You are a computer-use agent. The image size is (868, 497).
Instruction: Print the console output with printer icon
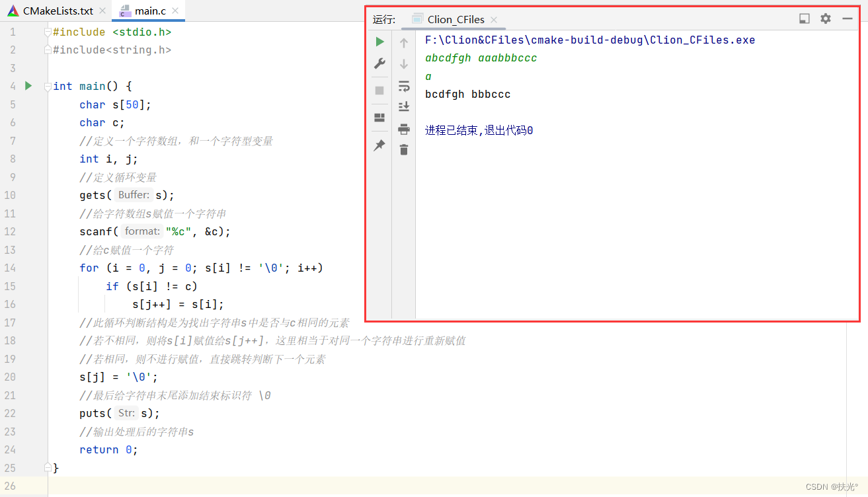click(404, 129)
